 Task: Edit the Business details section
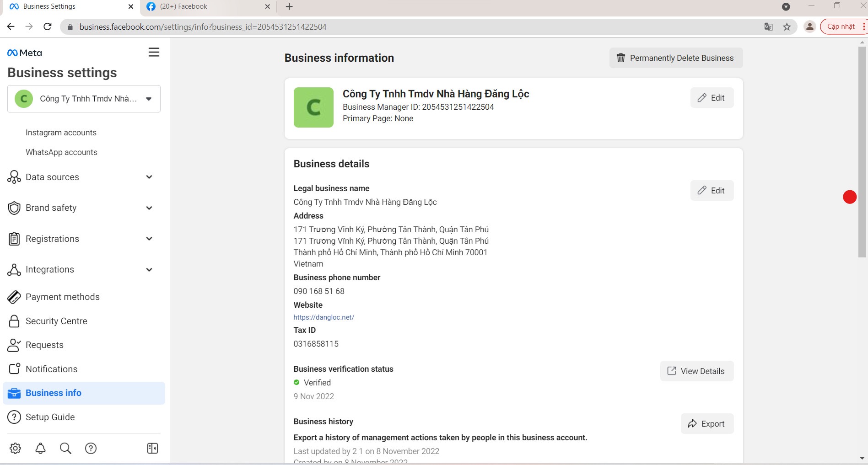[712, 191]
